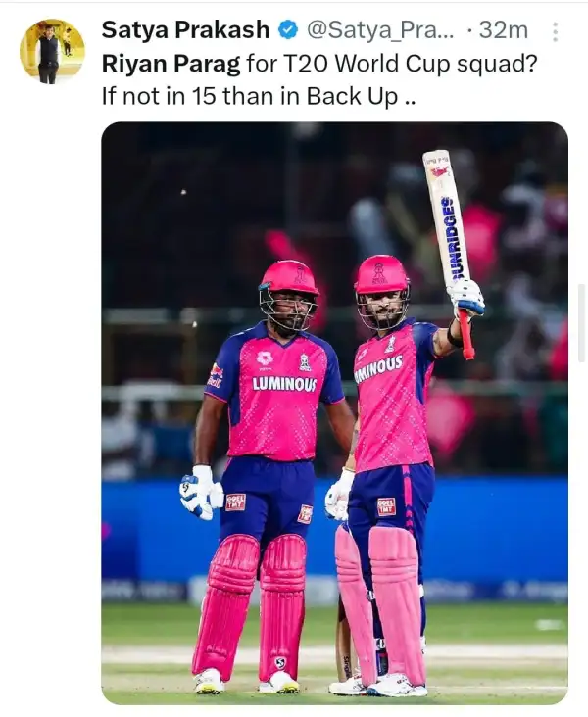Image resolution: width=588 pixels, height=717 pixels.
Task: Open Satya Prakash's profile avatar
Action: pyautogui.click(x=52, y=51)
